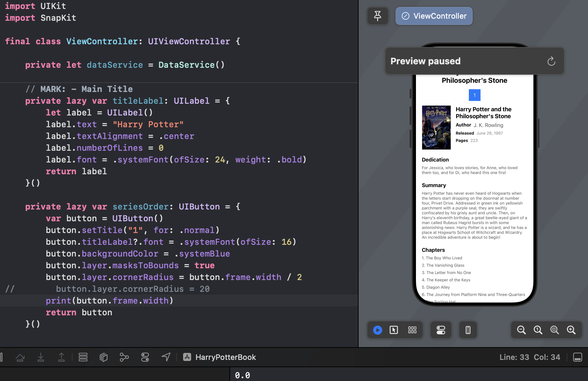The height and width of the screenshot is (381, 588).
Task: Switch to selectable preview mode
Action: click(x=394, y=330)
